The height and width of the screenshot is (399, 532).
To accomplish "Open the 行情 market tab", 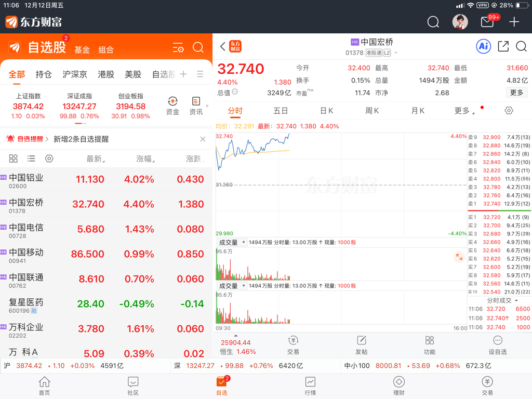I will tap(310, 386).
